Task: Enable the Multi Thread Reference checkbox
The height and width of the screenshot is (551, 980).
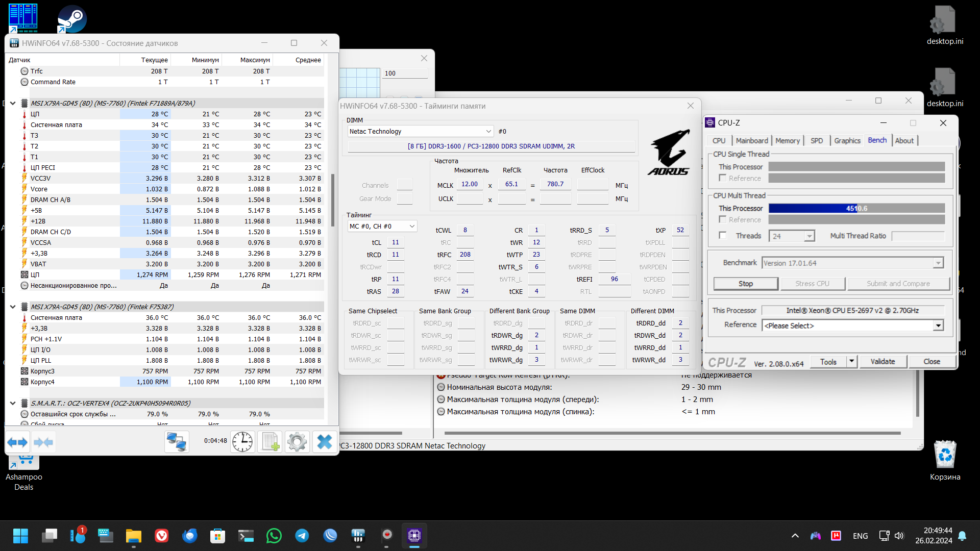Action: click(x=723, y=219)
